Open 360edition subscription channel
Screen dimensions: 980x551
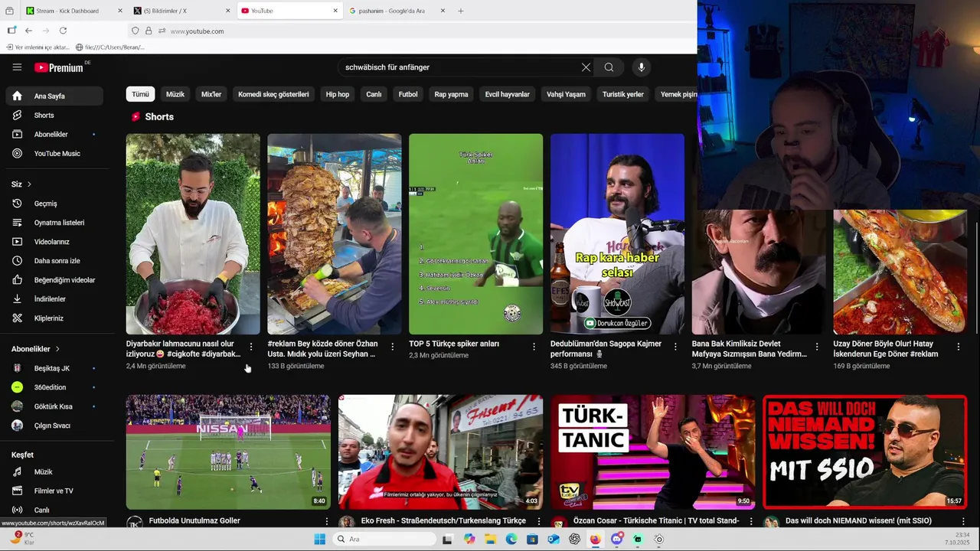point(54,388)
